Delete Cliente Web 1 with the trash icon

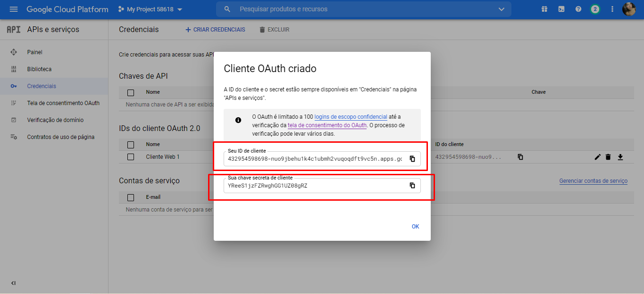608,157
